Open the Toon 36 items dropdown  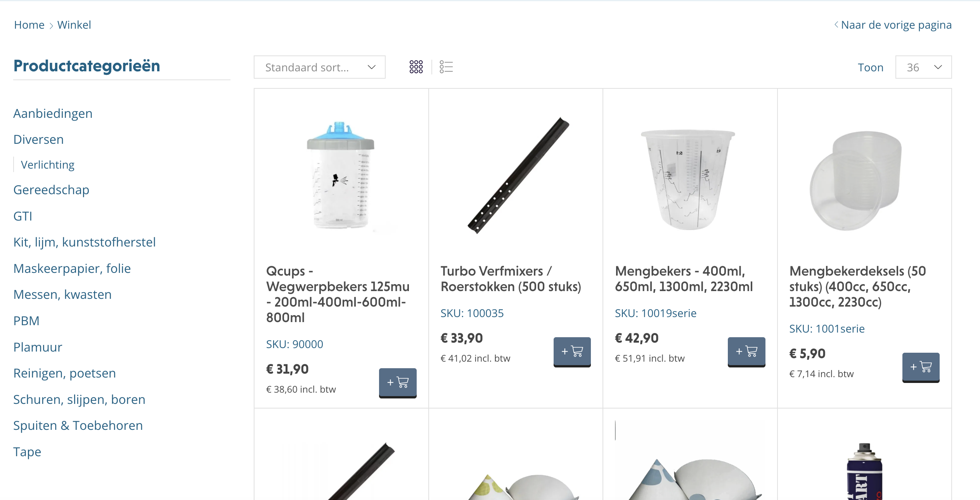923,67
